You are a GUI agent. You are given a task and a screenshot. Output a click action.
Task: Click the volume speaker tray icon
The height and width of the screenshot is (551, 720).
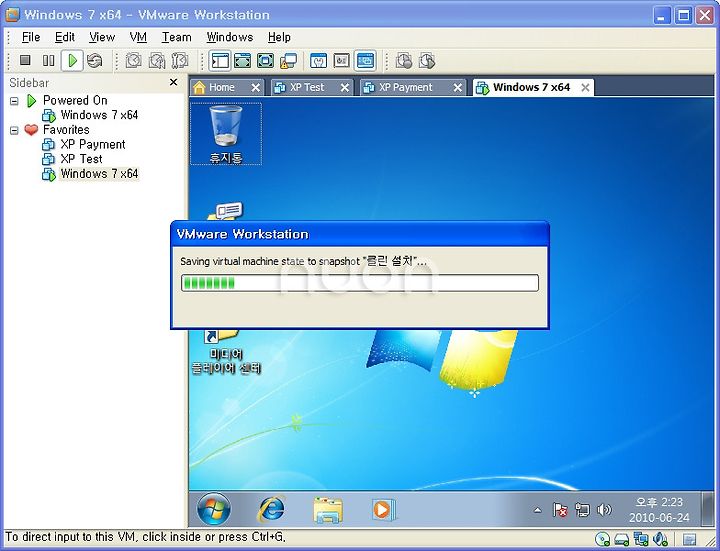click(x=604, y=510)
